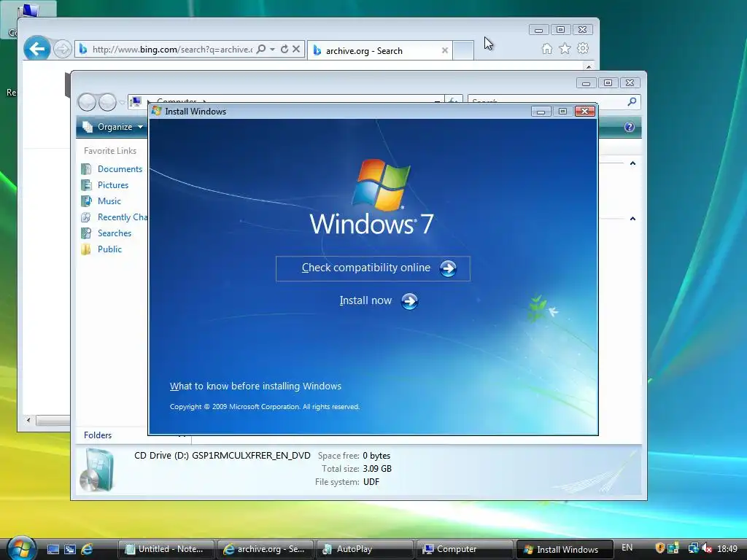Click Install now in Windows 7 setup
This screenshot has width=747, height=560.
379,301
